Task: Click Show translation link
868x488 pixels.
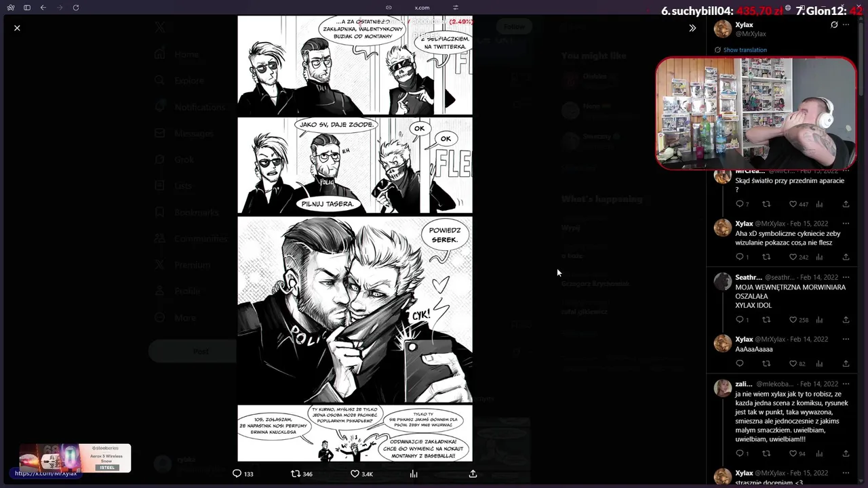Action: (x=745, y=50)
